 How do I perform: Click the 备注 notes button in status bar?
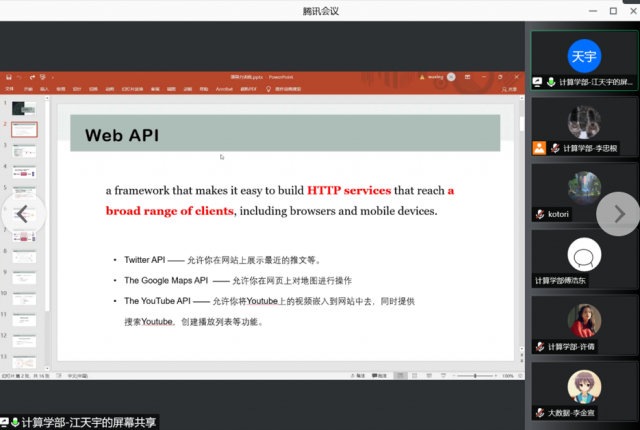coord(356,376)
